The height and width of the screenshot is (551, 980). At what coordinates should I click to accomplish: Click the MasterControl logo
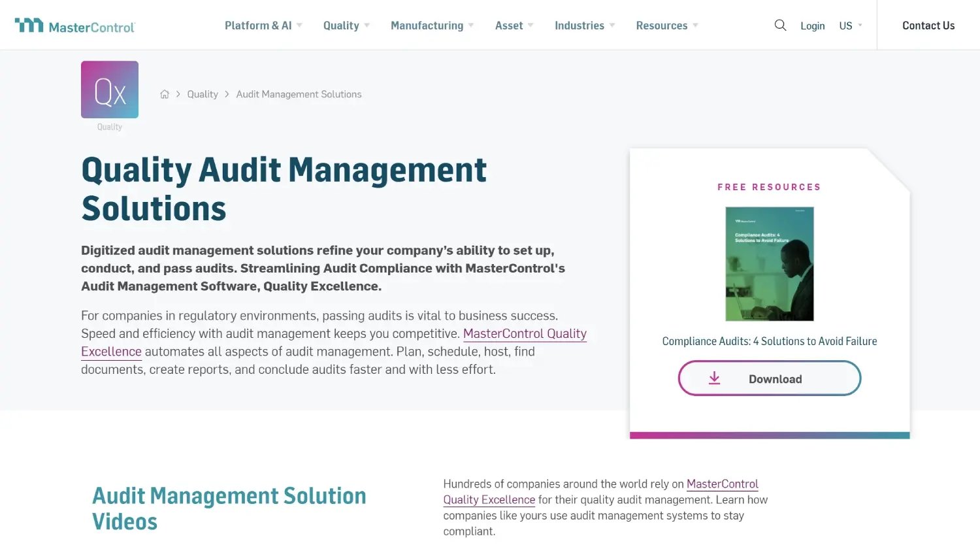[74, 25]
